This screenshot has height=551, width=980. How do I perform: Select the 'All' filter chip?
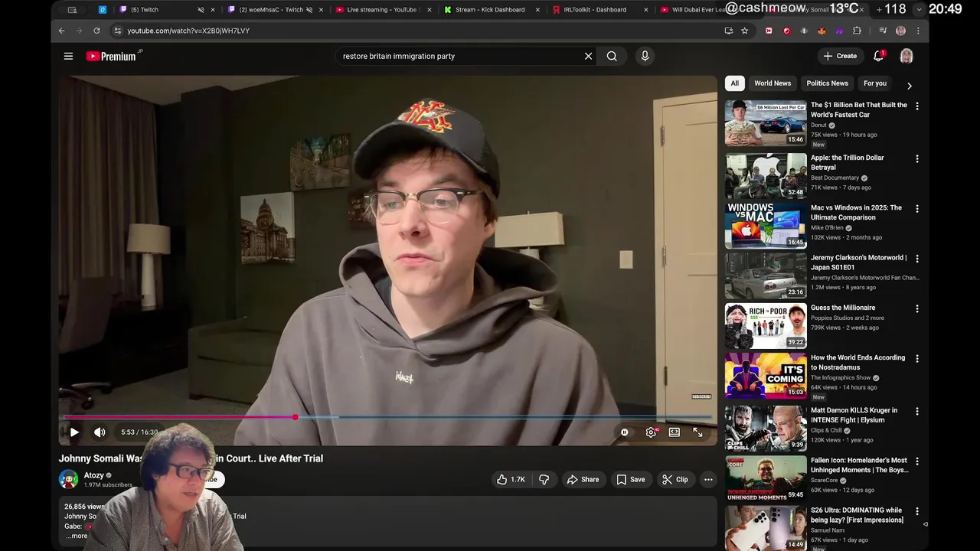[734, 83]
